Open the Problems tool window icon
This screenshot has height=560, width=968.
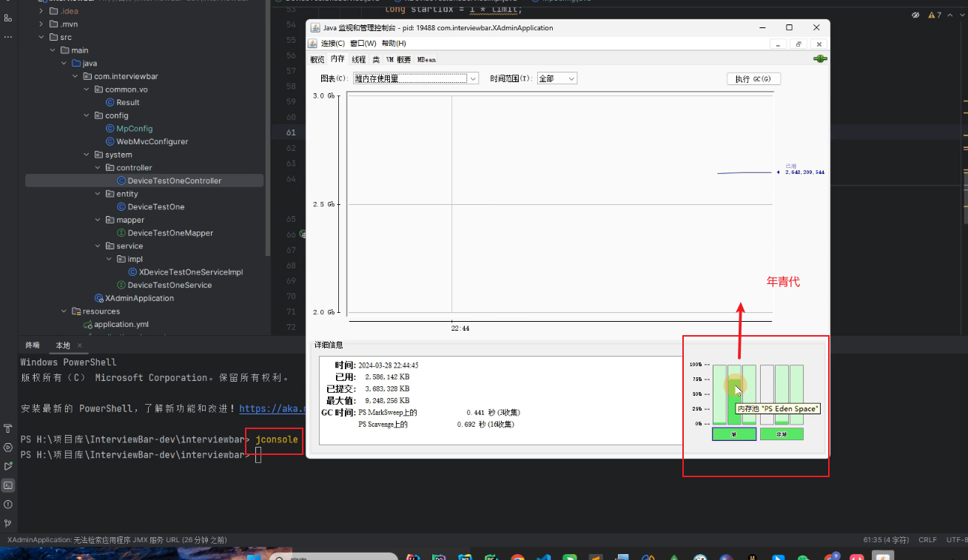pos(8,505)
